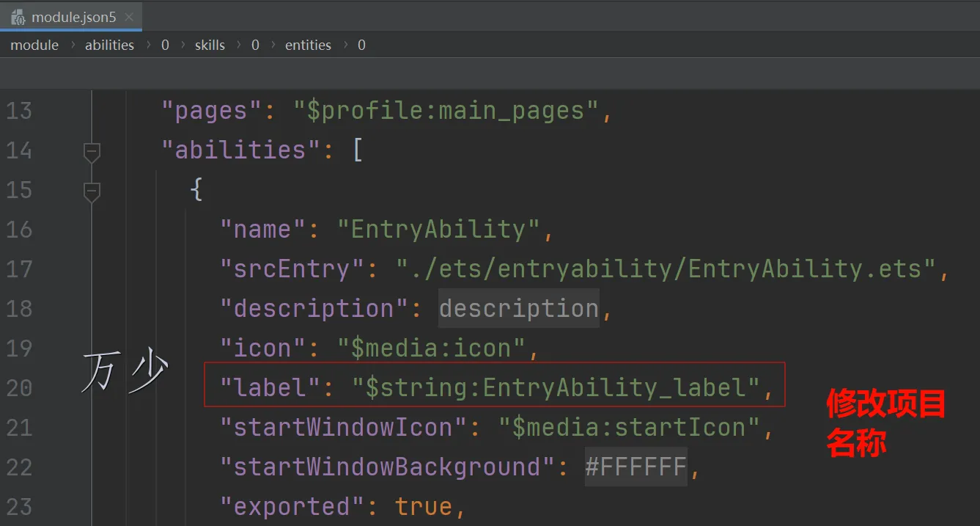Click the "startWindowIcon" key
The image size is (980, 526).
pos(344,427)
